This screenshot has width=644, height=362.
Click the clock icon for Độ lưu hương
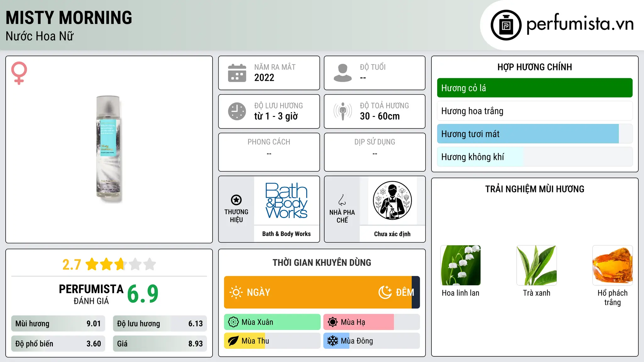click(x=237, y=111)
